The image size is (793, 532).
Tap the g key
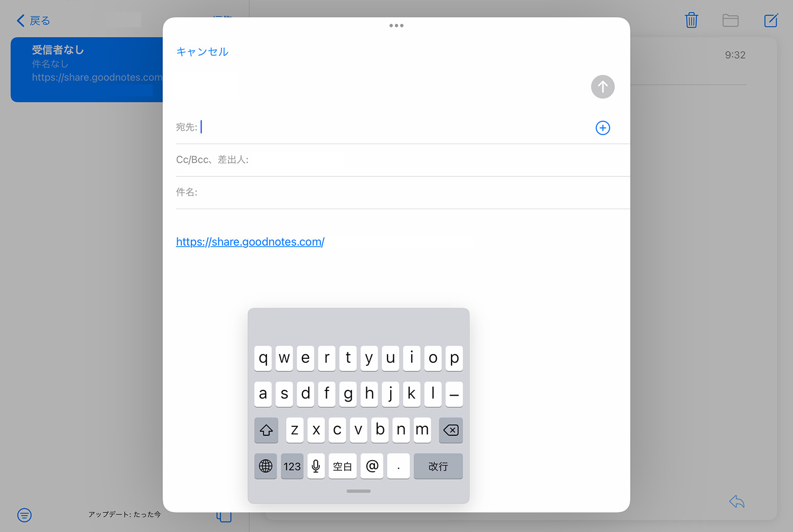pyautogui.click(x=348, y=394)
